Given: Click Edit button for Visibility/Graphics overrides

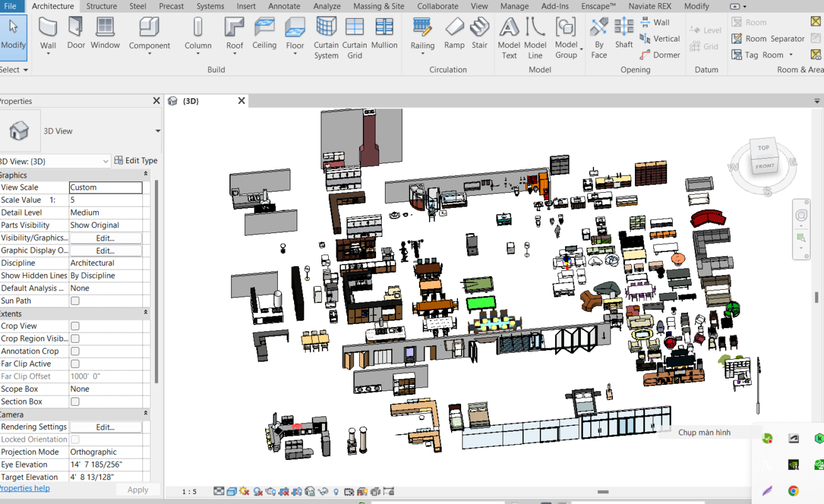Looking at the screenshot, I should point(105,238).
